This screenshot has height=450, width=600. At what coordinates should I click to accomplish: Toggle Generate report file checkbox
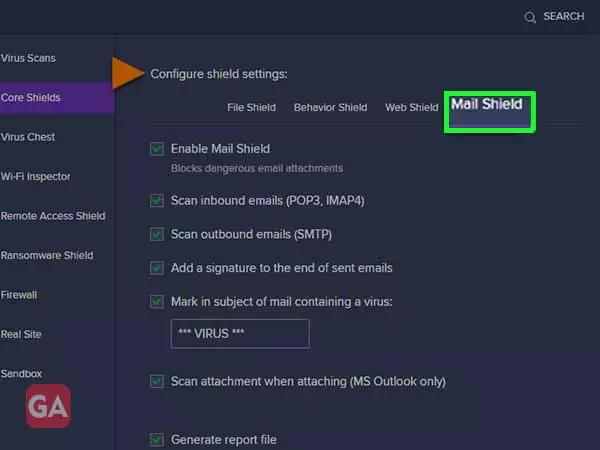(157, 440)
